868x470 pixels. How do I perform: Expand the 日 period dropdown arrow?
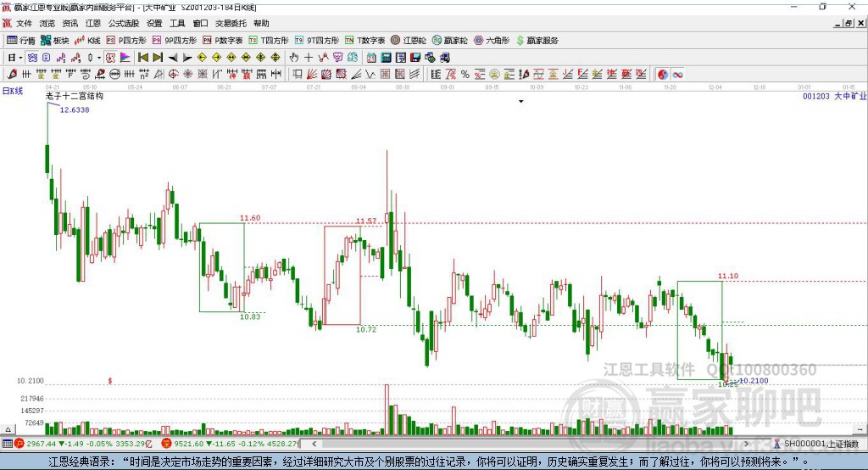point(20,58)
